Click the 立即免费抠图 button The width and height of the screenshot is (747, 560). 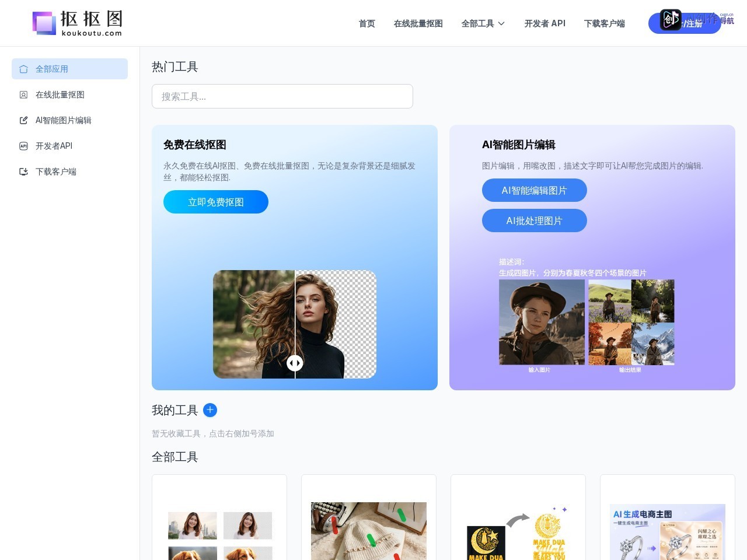(x=216, y=202)
